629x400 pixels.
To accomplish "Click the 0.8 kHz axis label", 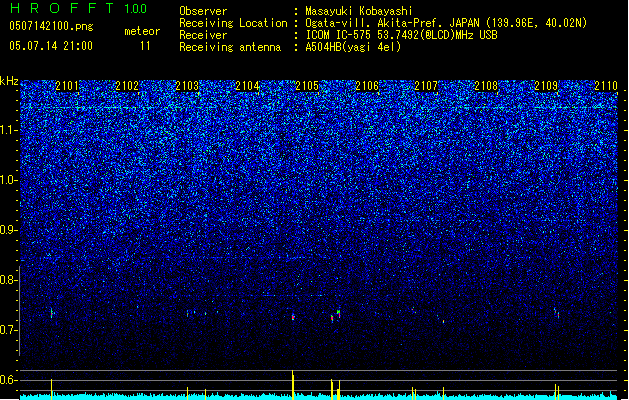I will click(9, 280).
